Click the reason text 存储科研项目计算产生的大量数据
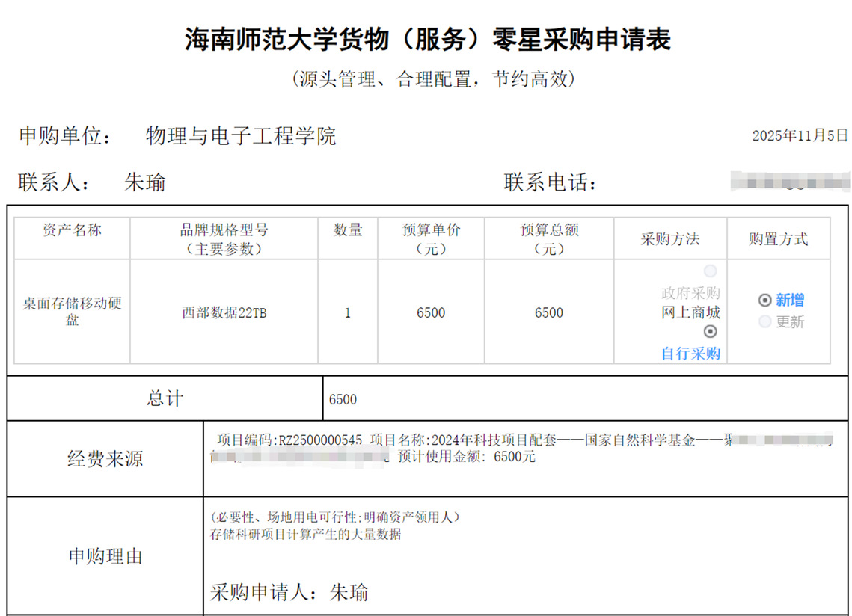 click(306, 534)
